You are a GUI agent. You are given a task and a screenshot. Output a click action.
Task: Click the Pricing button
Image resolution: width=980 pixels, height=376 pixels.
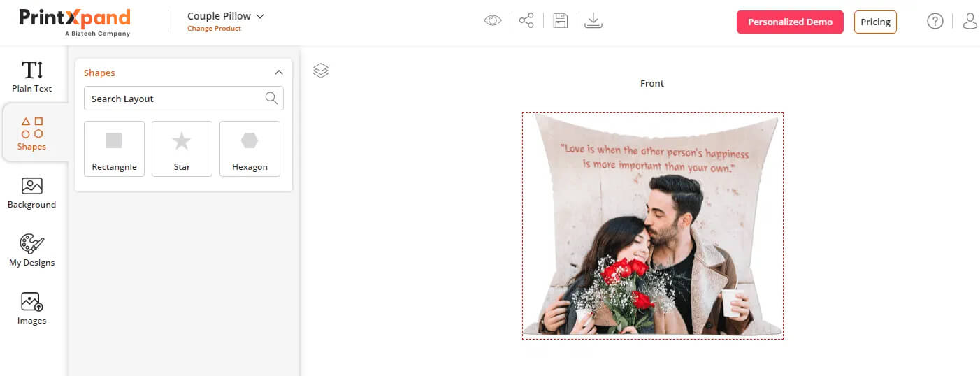tap(875, 22)
